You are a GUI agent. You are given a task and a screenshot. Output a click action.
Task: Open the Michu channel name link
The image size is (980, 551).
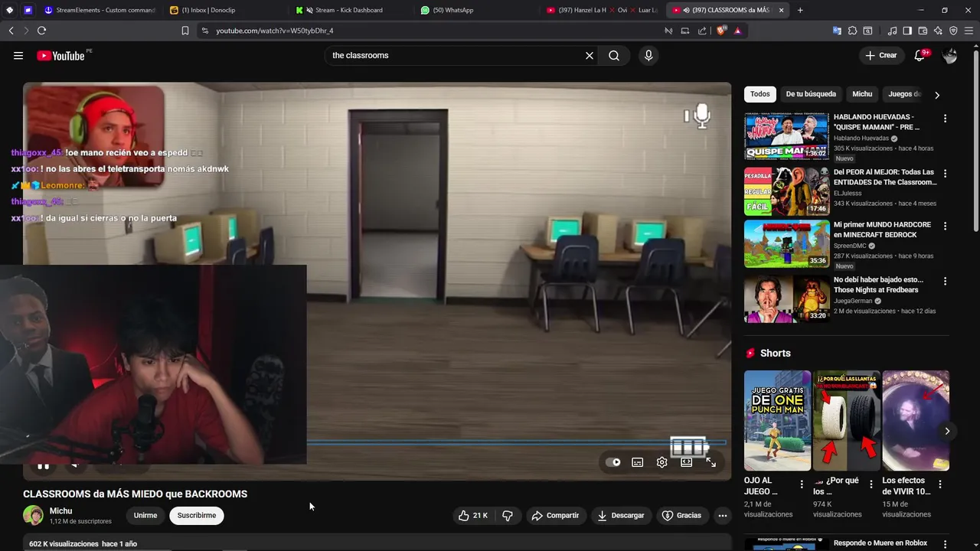coord(60,511)
